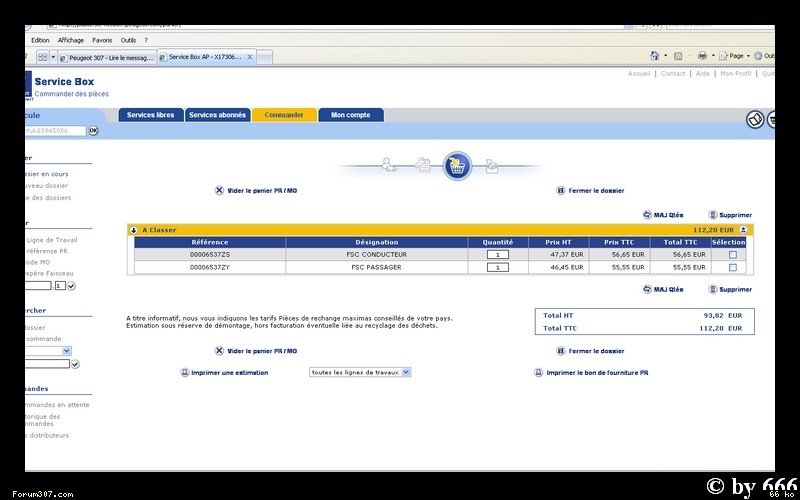Open the shopping basket step icon
800x500 pixels.
click(x=457, y=166)
